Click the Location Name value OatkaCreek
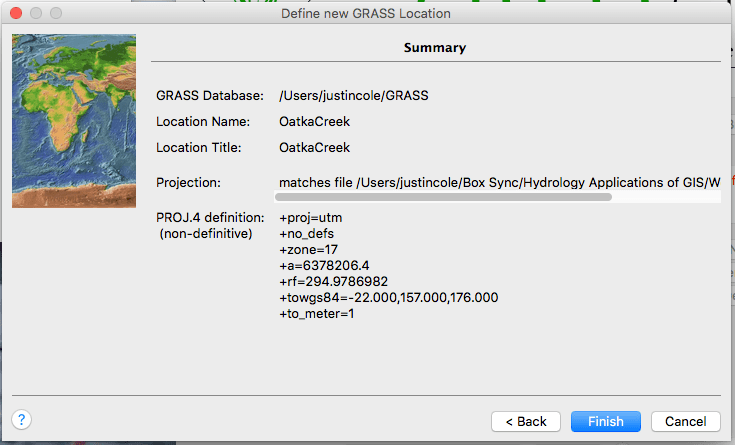Screen dimensions: 735x445 [314, 121]
